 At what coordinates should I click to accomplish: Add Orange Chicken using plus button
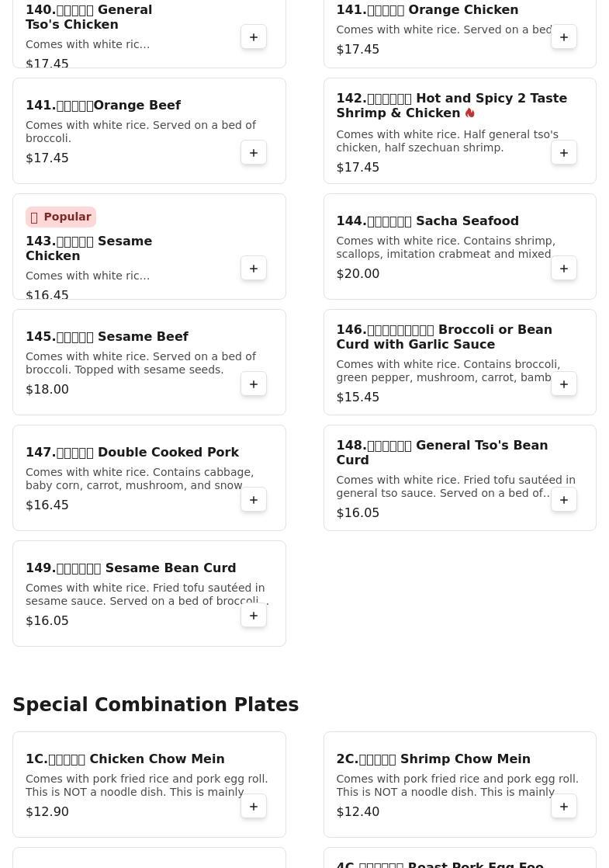tap(564, 37)
